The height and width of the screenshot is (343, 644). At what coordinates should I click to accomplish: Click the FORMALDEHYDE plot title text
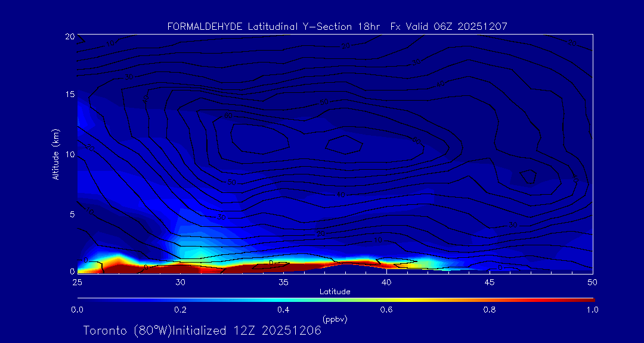(337, 26)
